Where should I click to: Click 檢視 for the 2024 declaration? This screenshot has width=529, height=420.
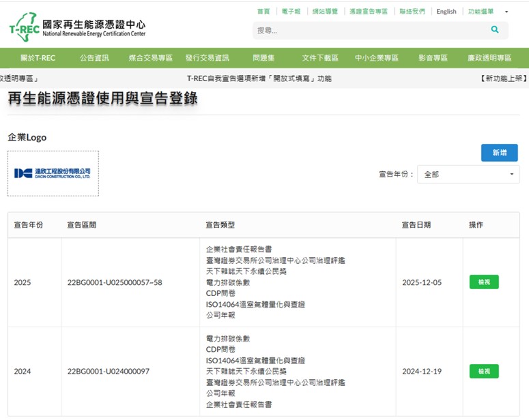(483, 372)
